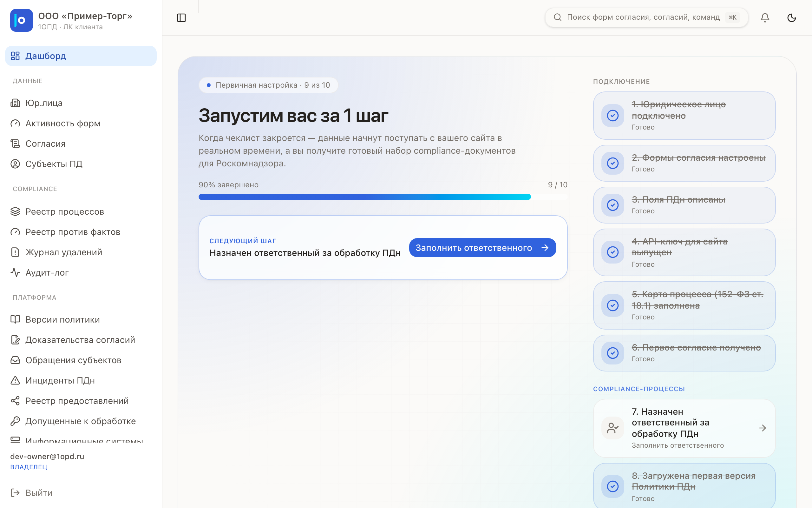Open Согласия page

[x=81, y=144]
